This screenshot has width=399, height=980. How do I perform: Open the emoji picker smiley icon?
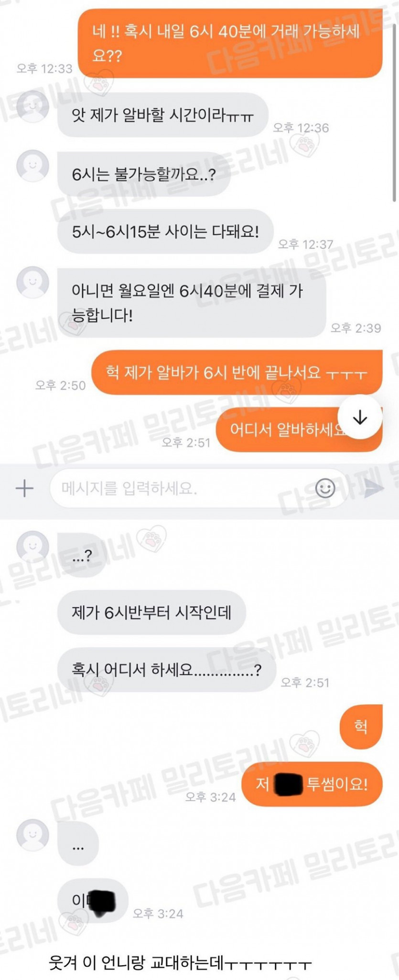(x=325, y=488)
